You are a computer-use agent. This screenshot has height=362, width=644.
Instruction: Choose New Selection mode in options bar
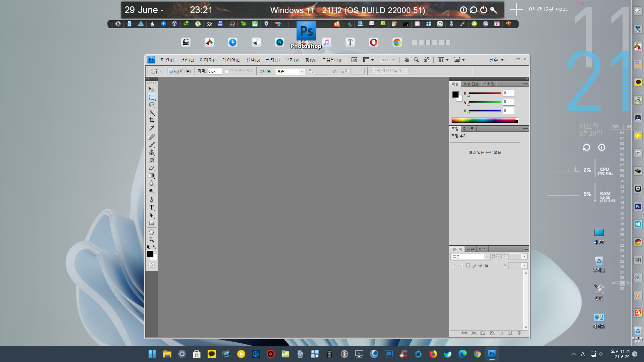[170, 71]
